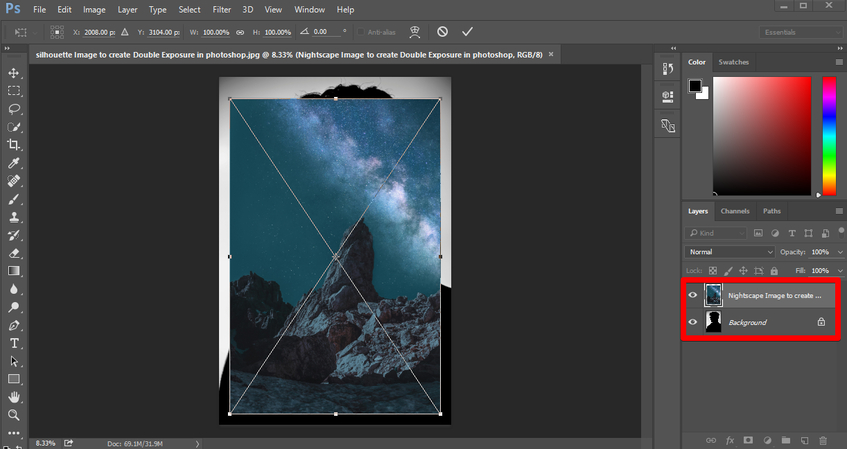The height and width of the screenshot is (449, 847).
Task: Open the Essentials workspace dropdown
Action: [x=801, y=32]
